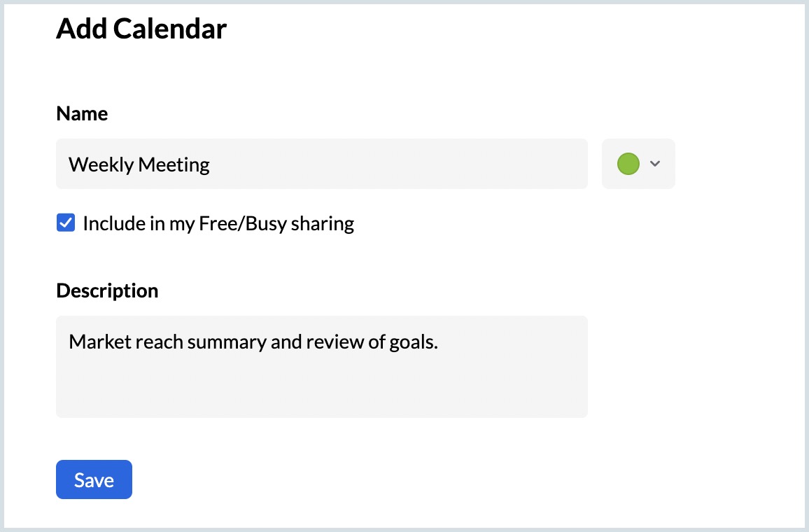Click the "Description" field label

tap(107, 290)
